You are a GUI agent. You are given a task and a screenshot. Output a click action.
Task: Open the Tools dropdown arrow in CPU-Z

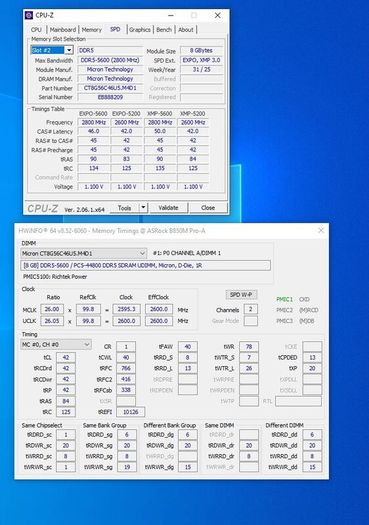pos(143,208)
